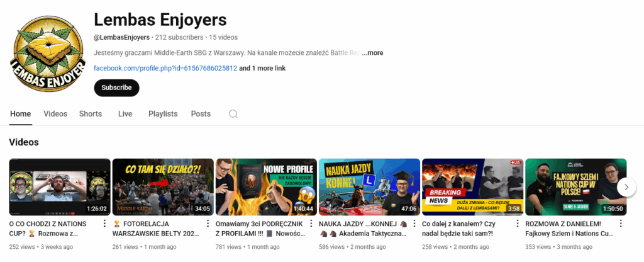
Task: Open video title ROZMOWA Z DANIELEM
Action: point(569,229)
